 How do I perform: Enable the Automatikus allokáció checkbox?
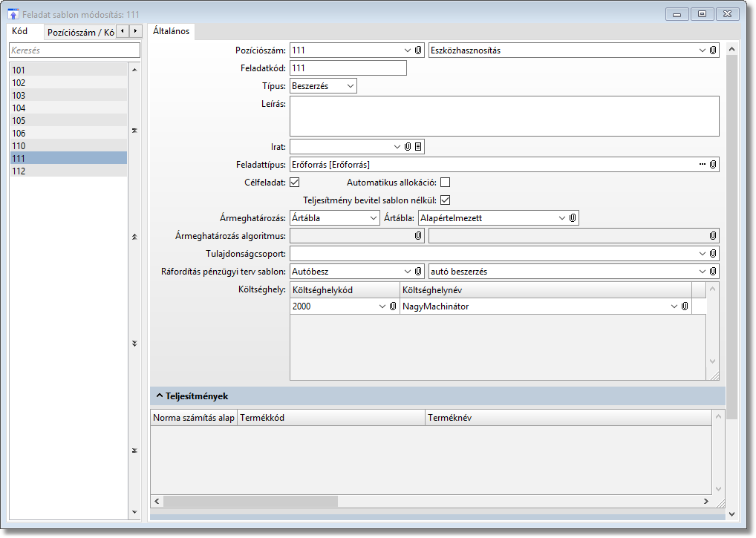click(446, 182)
